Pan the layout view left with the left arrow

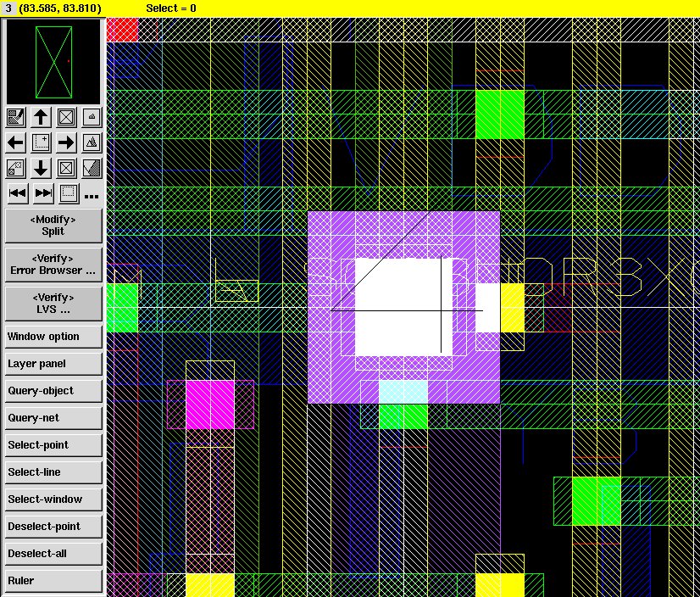click(x=15, y=142)
